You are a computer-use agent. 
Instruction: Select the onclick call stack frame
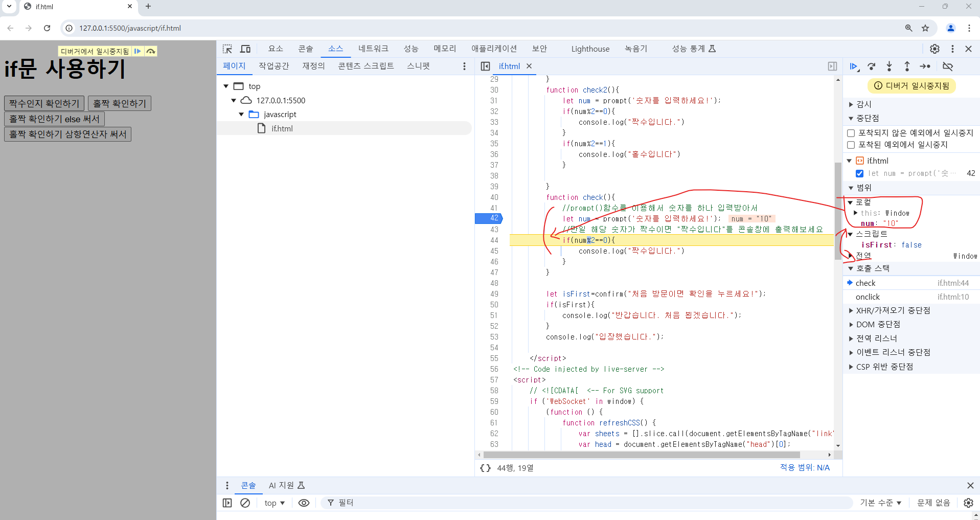(911, 297)
